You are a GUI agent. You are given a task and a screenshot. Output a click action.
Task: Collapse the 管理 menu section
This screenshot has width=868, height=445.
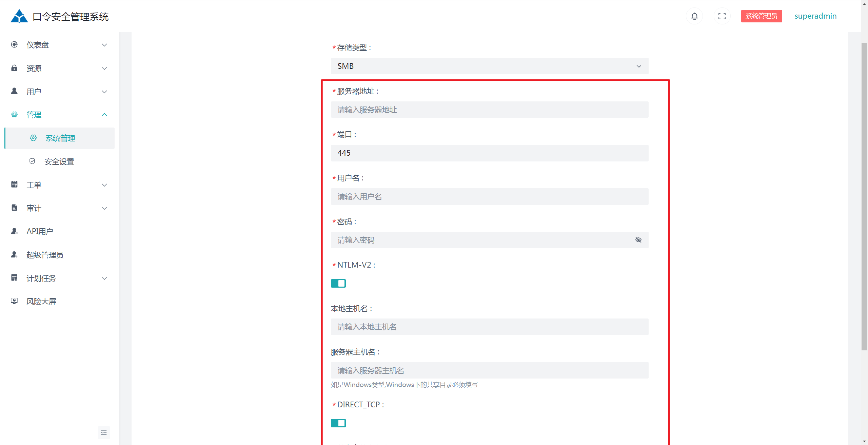pos(104,115)
